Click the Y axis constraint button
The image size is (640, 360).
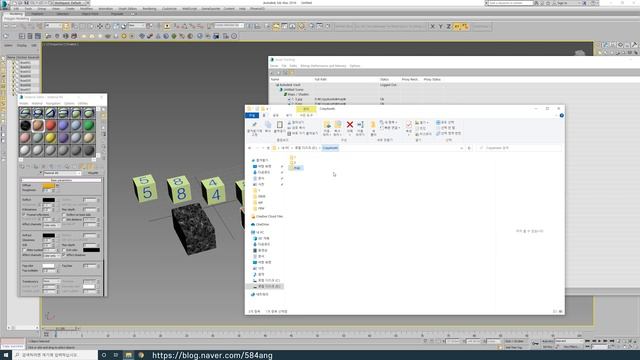coord(440,27)
